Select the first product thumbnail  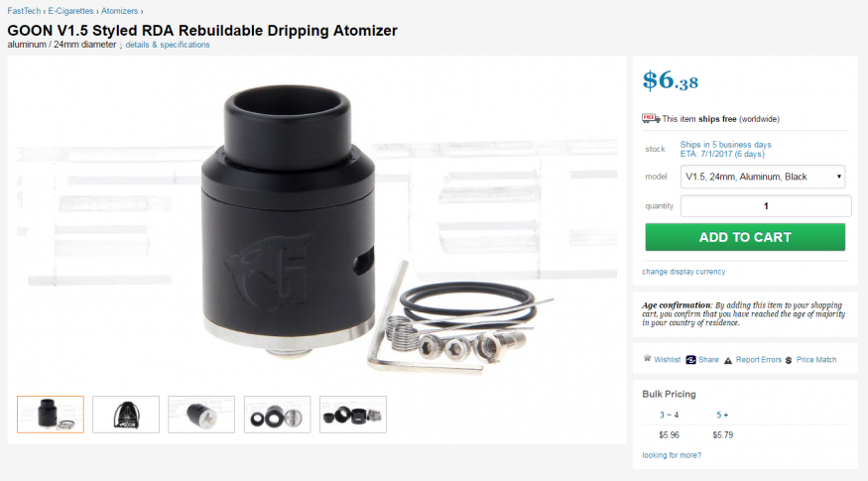click(51, 415)
